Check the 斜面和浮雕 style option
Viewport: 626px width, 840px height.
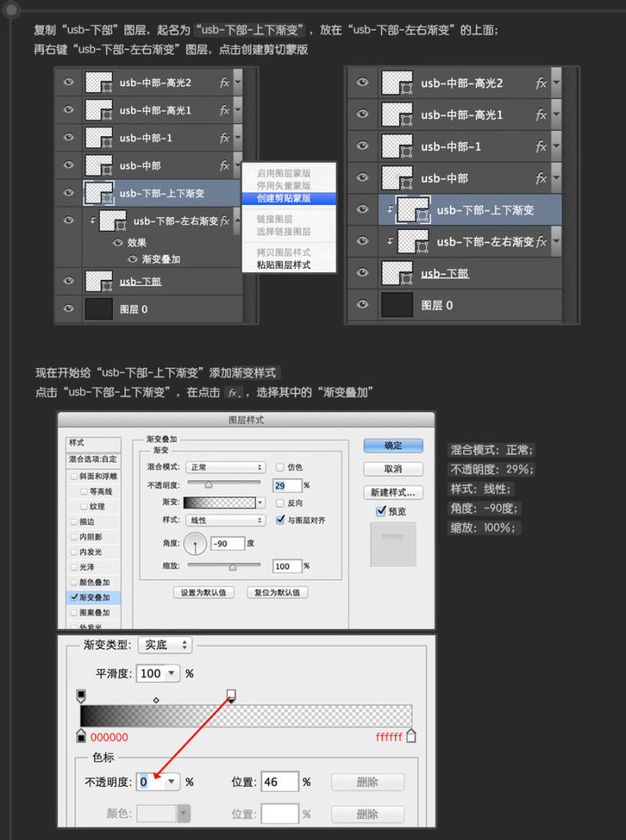(x=73, y=476)
